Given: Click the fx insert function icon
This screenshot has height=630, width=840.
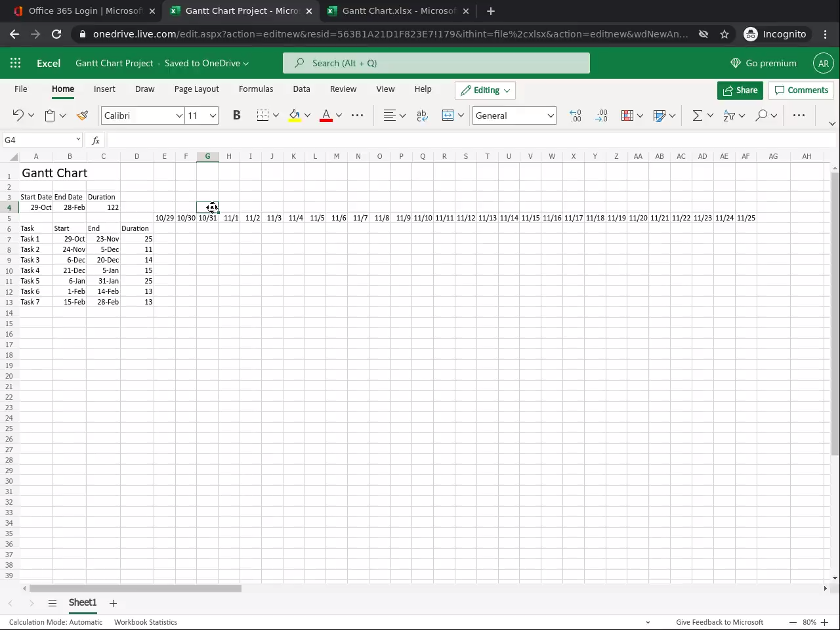Looking at the screenshot, I should (96, 140).
